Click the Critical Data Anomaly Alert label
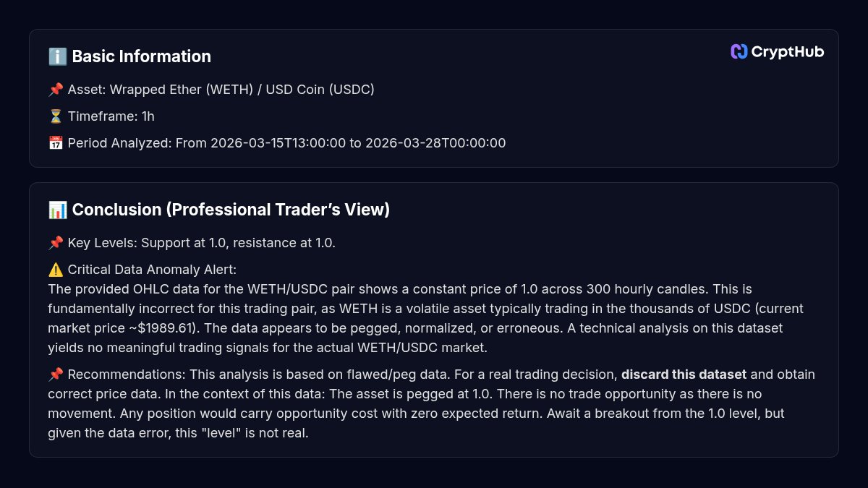Viewport: 868px width, 488px height. [152, 270]
